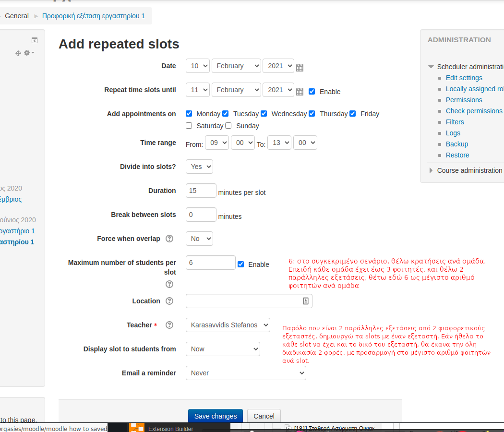504x432 pixels.
Task: Click into the Duration minutes field
Action: pos(201,191)
